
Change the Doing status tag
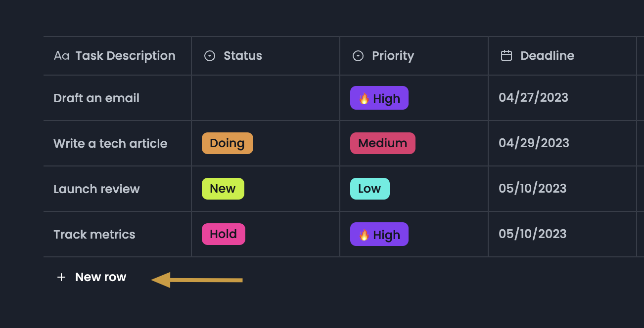pos(228,143)
